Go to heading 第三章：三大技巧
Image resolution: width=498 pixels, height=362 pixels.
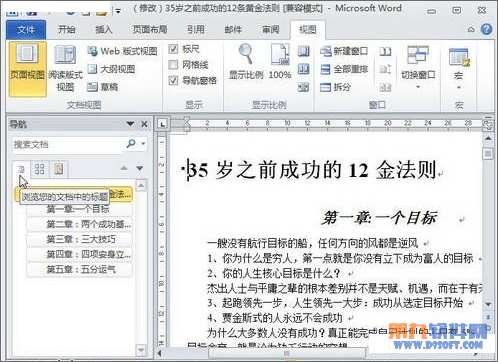[79, 239]
